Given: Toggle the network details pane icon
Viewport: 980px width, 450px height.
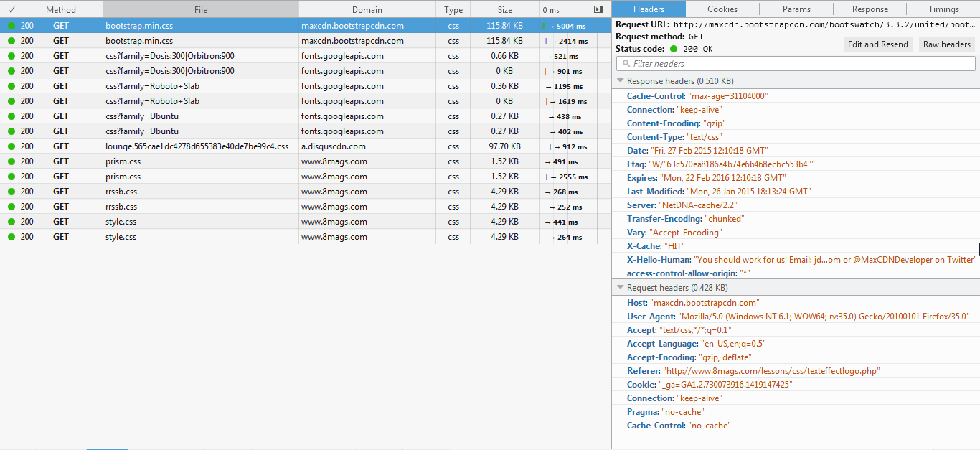Looking at the screenshot, I should [x=598, y=9].
